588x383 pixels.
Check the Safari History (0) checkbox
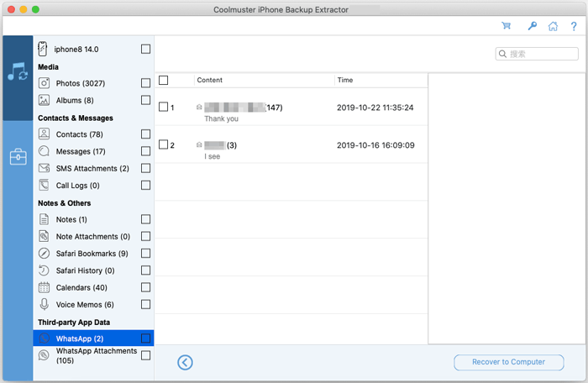pyautogui.click(x=146, y=270)
